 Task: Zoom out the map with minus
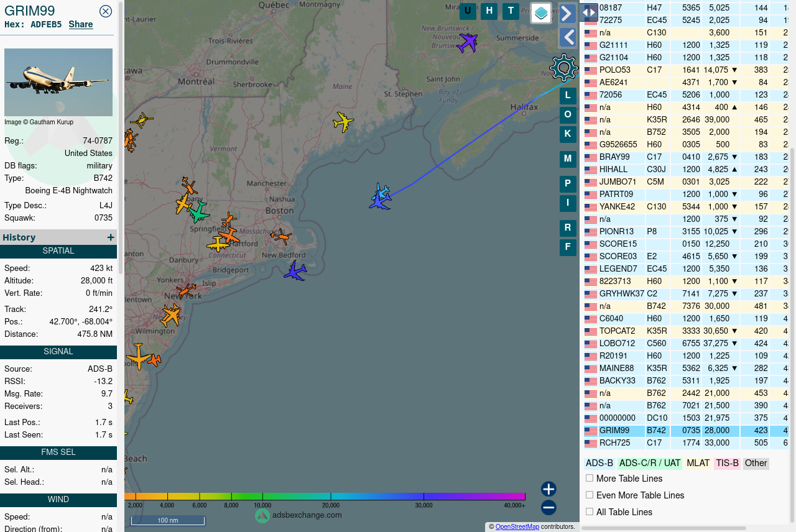pos(548,508)
